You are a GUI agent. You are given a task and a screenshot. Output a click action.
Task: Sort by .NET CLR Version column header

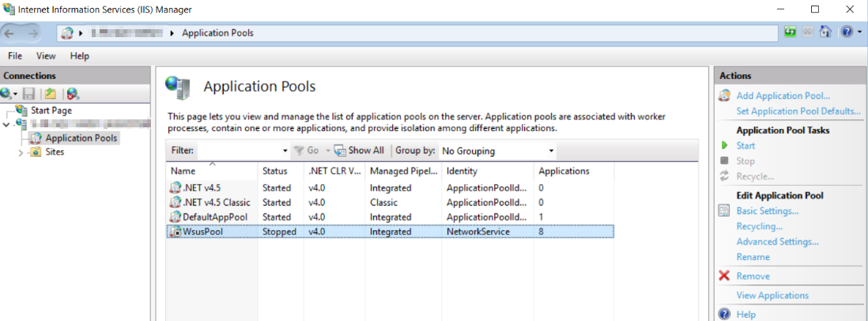(x=334, y=171)
